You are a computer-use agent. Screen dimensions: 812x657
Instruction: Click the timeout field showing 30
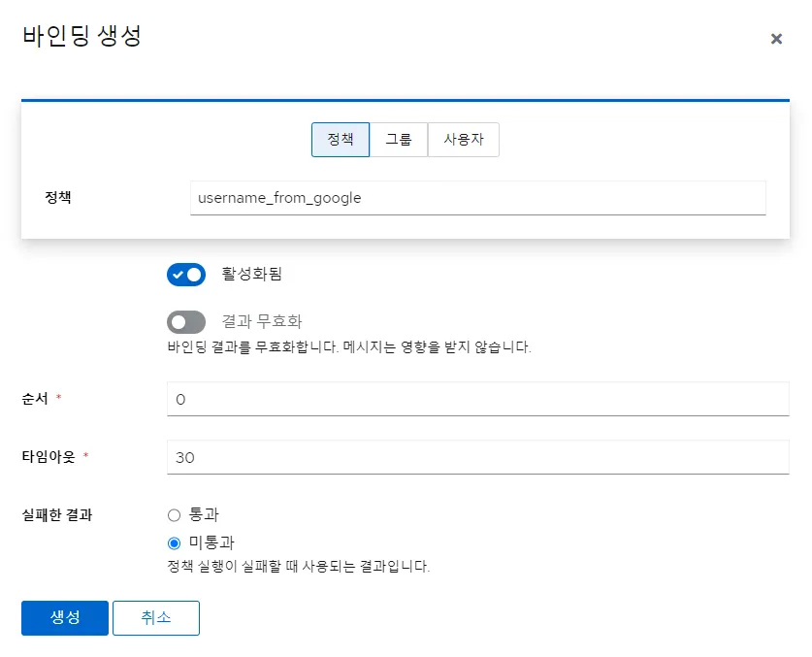pos(477,456)
